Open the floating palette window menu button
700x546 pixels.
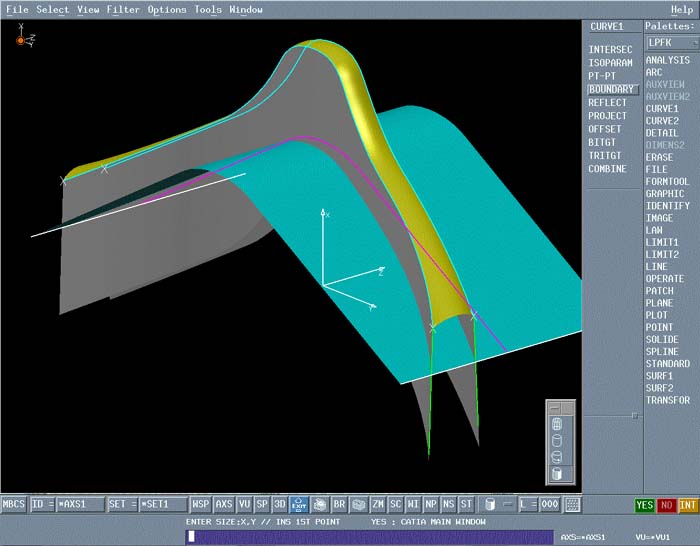553,407
